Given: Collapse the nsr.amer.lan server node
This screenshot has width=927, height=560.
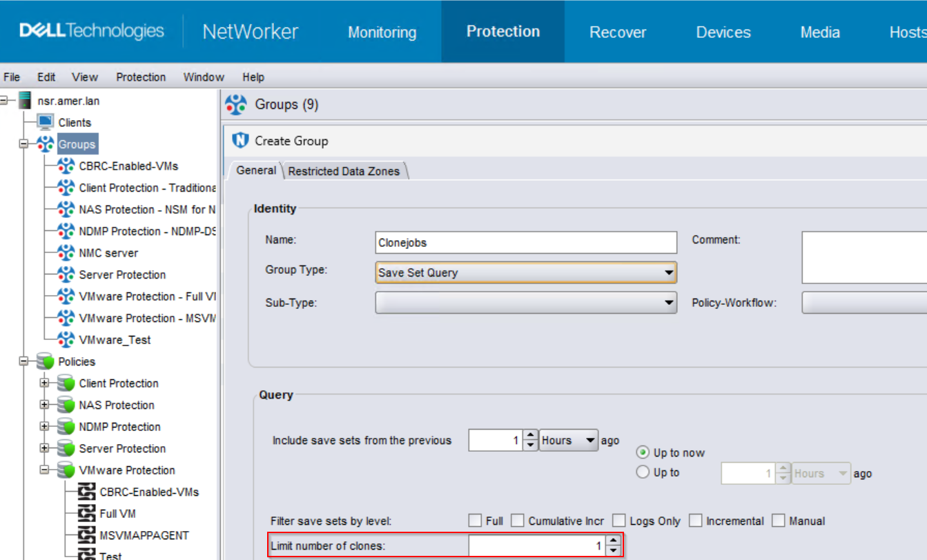Looking at the screenshot, I should 4,101.
